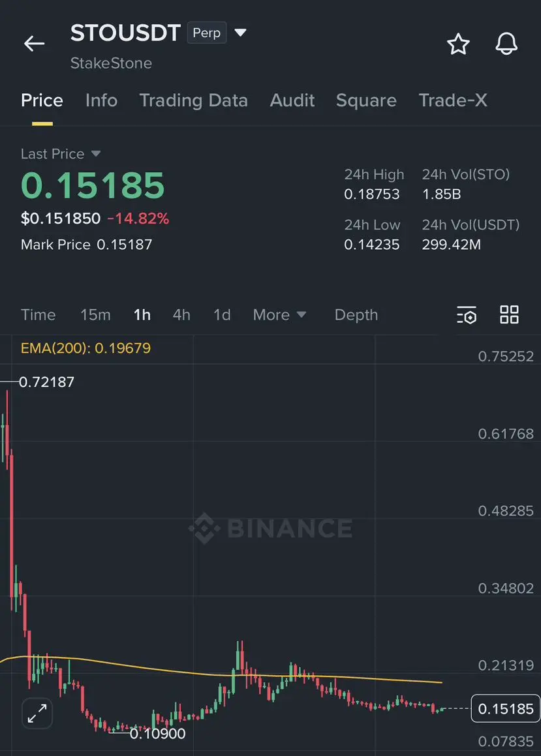Select the 15m interval
The height and width of the screenshot is (756, 541).
pyautogui.click(x=95, y=315)
